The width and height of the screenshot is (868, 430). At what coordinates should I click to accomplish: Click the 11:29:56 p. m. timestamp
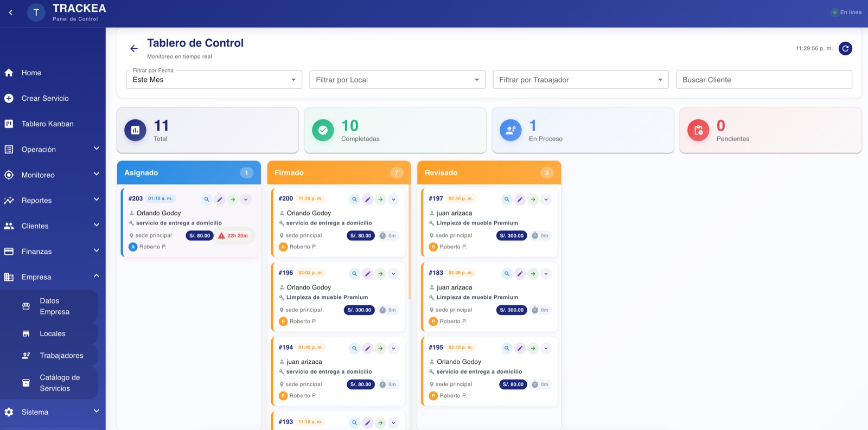point(814,48)
